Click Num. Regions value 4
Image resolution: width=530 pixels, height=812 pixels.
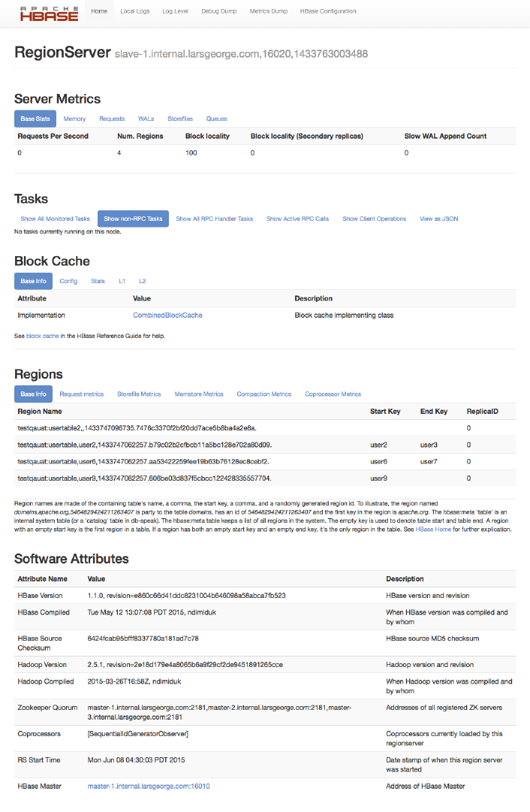click(x=119, y=152)
